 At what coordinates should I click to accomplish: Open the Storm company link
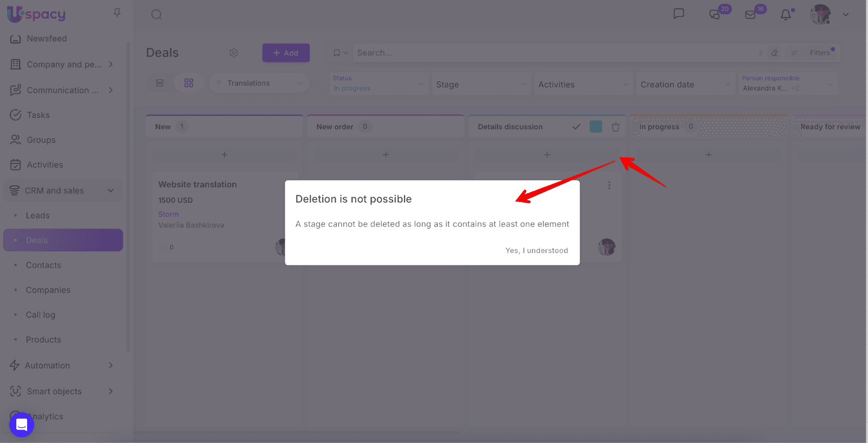(x=169, y=214)
